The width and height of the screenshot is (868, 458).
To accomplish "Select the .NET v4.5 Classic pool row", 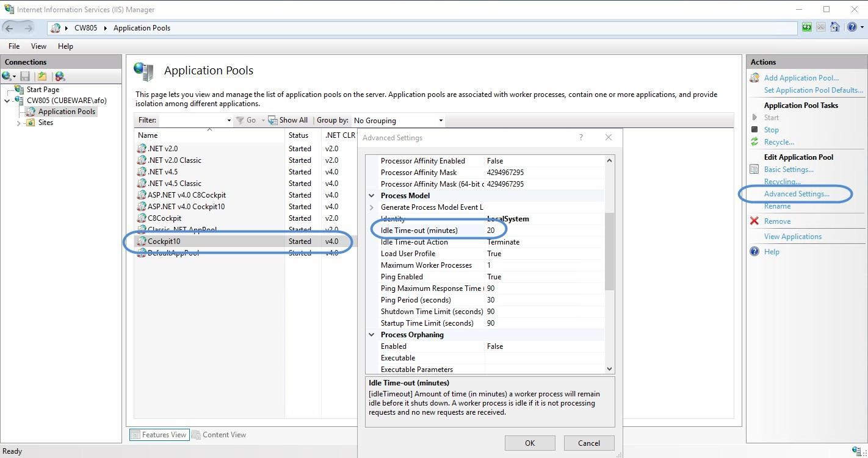I will click(x=244, y=184).
